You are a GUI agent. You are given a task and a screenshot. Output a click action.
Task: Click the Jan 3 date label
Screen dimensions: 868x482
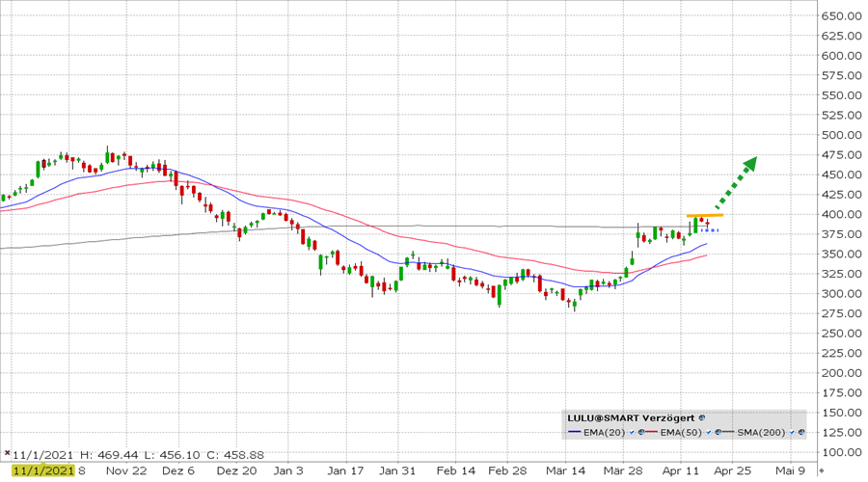(x=288, y=470)
